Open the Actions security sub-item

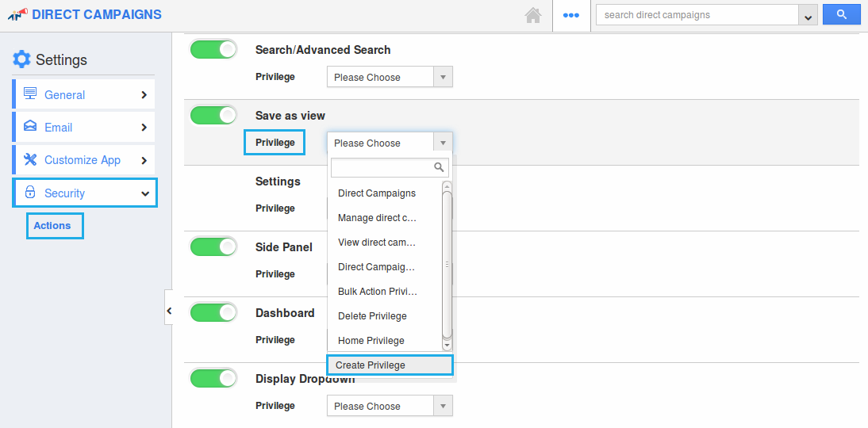point(52,226)
